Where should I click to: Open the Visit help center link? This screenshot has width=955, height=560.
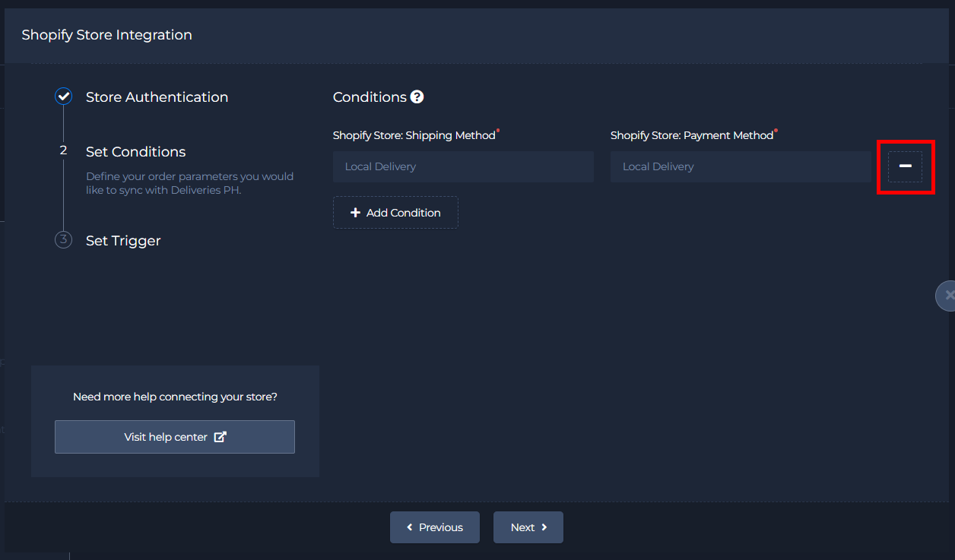[175, 437]
